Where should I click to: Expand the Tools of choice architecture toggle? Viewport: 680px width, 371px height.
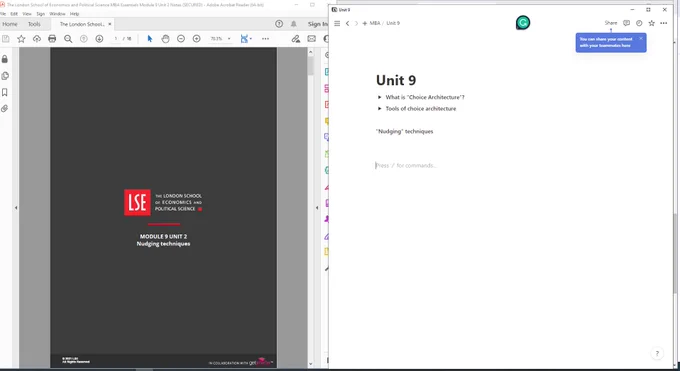(x=379, y=108)
